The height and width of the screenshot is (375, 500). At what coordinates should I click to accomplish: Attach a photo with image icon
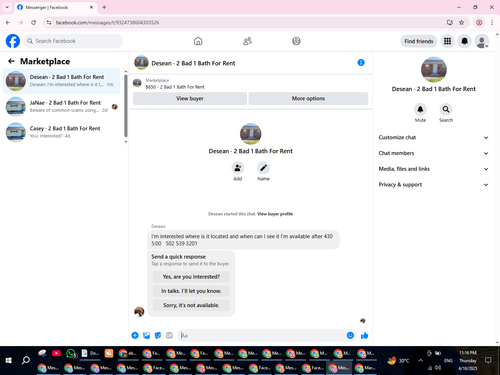[x=146, y=335]
